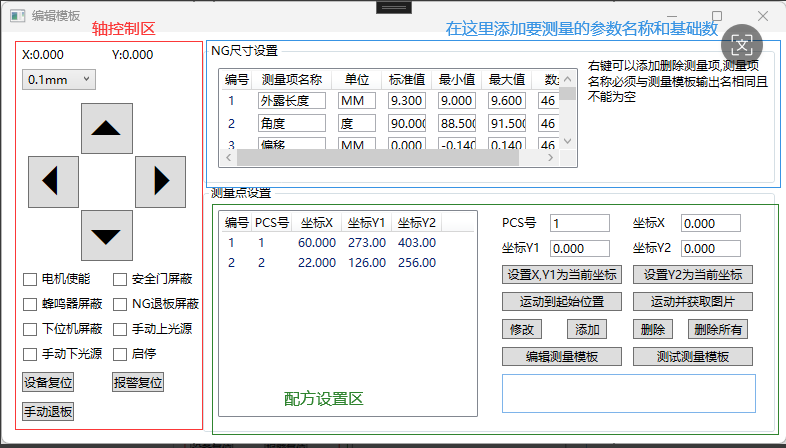The image size is (786, 448).
Task: Open 编辑测量模板 template editor
Action: coord(562,356)
